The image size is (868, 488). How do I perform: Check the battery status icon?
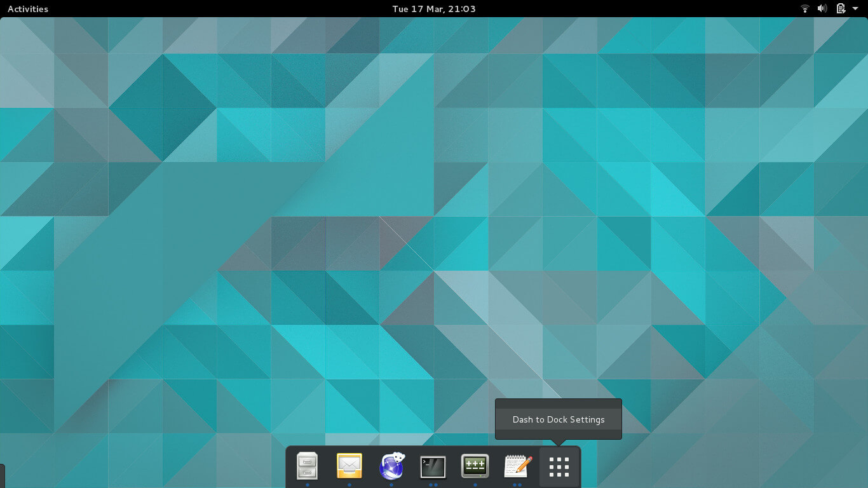(x=840, y=9)
